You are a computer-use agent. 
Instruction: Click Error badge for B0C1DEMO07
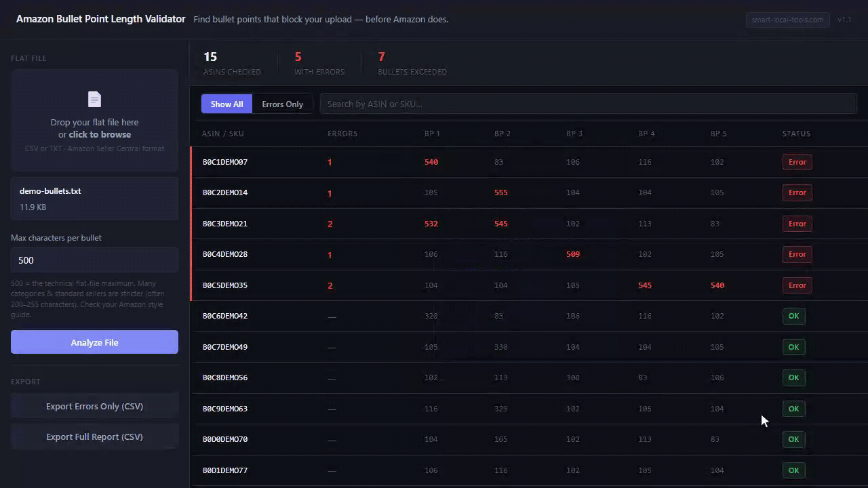click(x=797, y=162)
